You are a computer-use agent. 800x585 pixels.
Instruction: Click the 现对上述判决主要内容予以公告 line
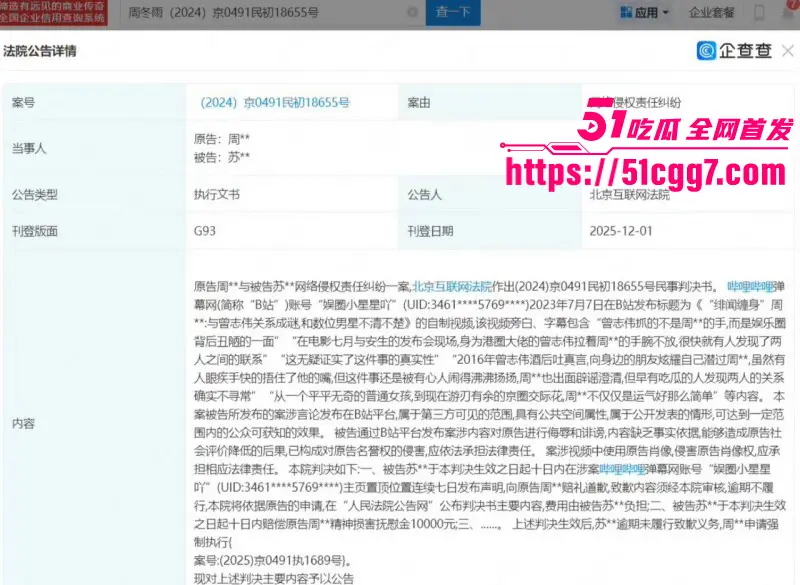274,578
